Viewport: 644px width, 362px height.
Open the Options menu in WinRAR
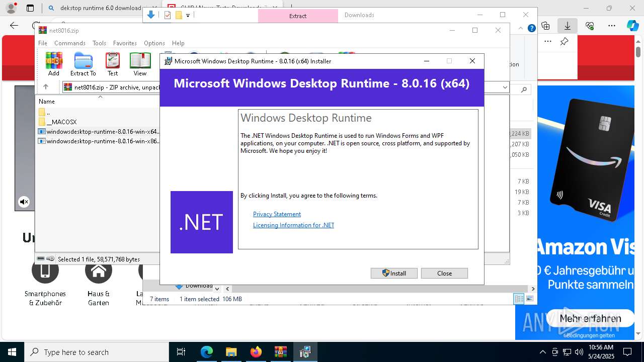point(154,43)
